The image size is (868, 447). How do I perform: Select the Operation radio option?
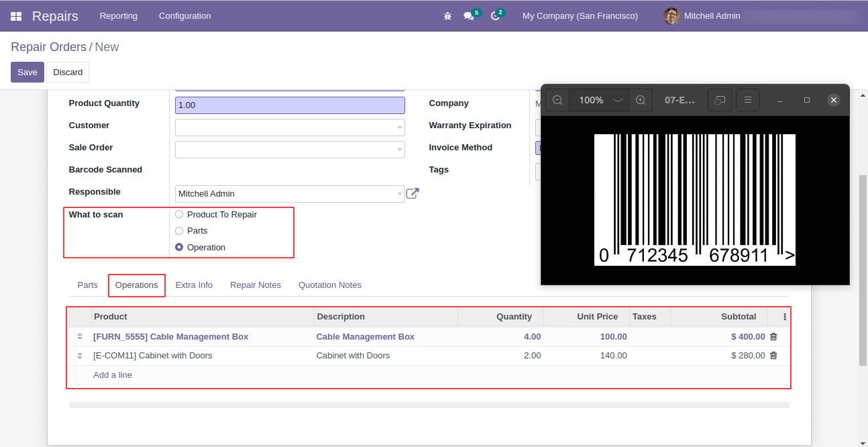tap(179, 248)
